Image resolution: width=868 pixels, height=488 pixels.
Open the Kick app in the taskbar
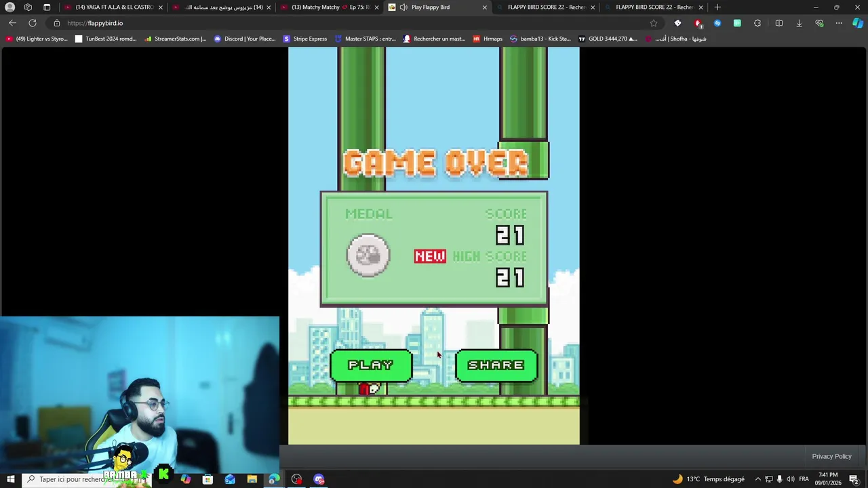pos(163,475)
